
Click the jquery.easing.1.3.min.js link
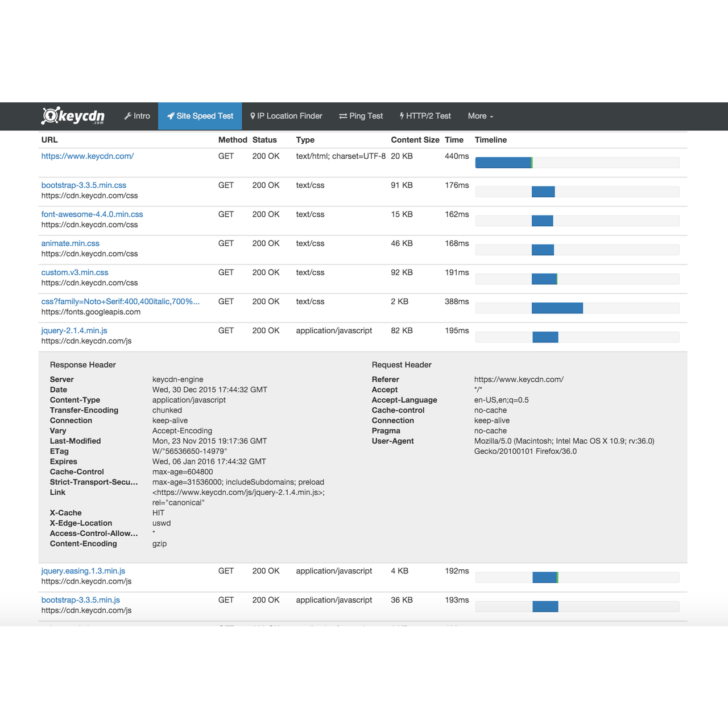point(83,570)
